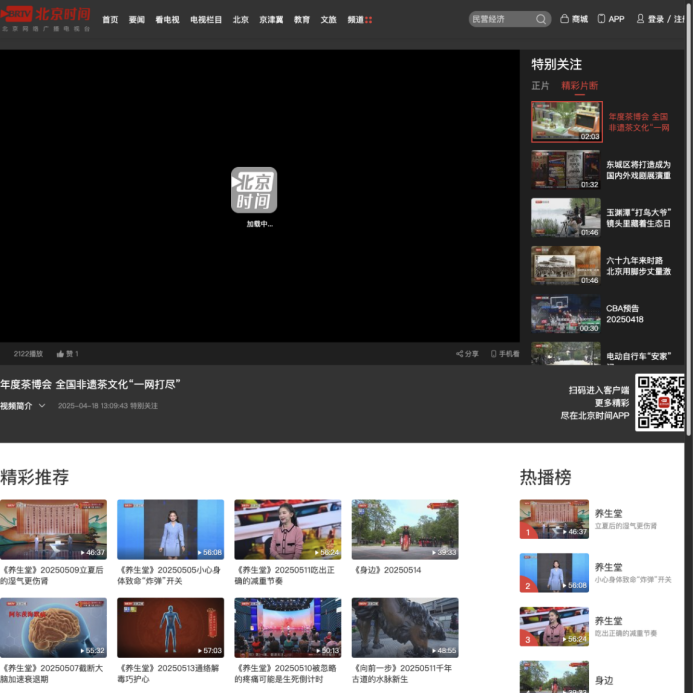This screenshot has height=693, width=693.
Task: Open the 北京 menu item
Action: tap(241, 19)
